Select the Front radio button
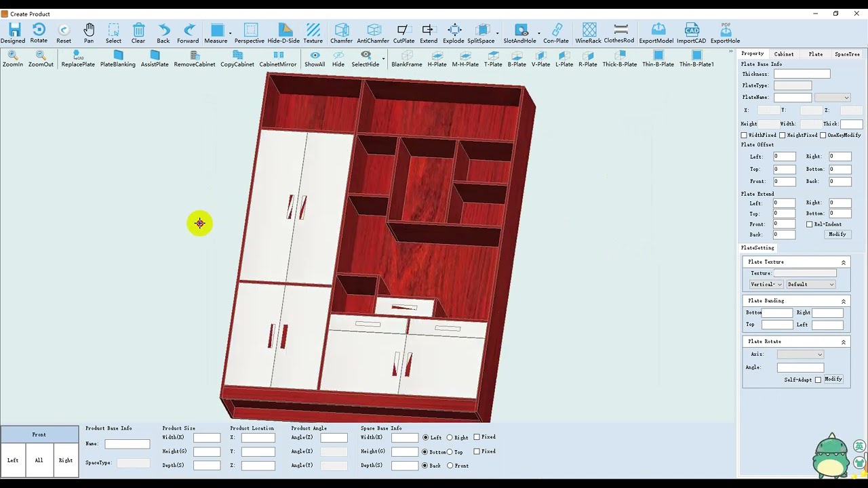This screenshot has height=488, width=868. pos(450,466)
